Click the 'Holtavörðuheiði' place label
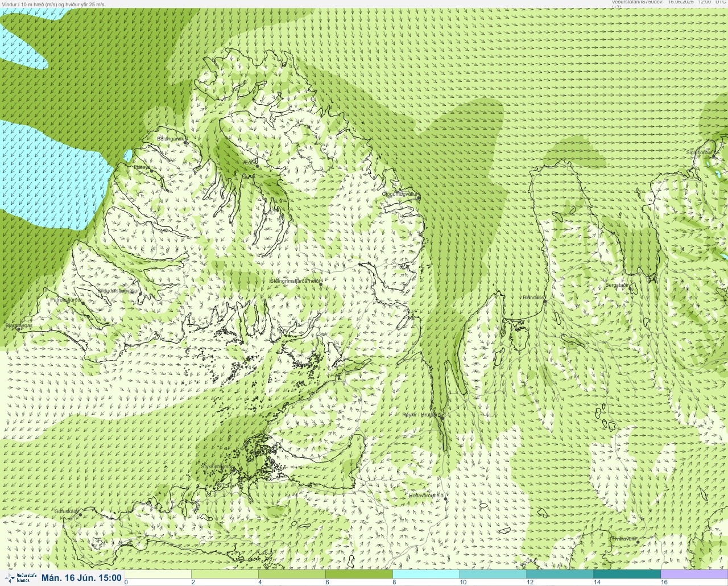This screenshot has height=586, width=728. (x=427, y=496)
